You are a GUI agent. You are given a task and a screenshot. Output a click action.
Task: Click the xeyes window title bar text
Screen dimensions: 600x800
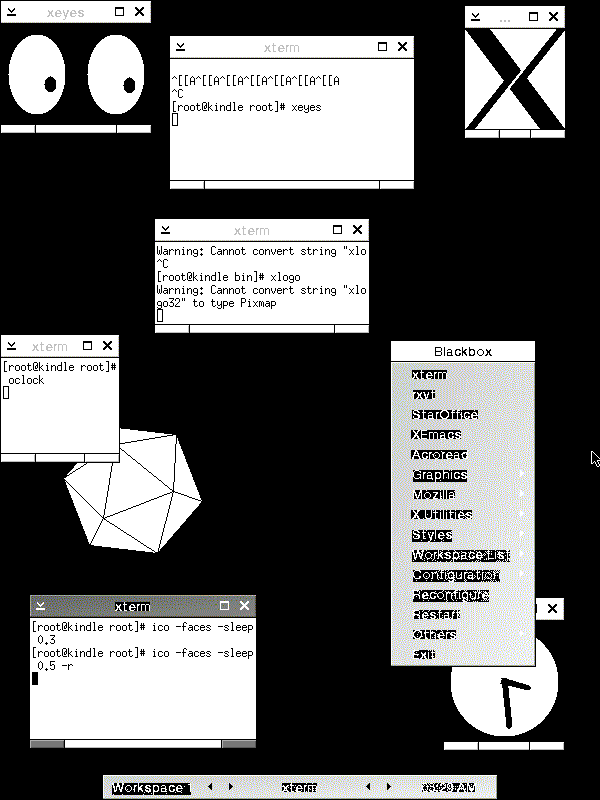[x=65, y=12]
